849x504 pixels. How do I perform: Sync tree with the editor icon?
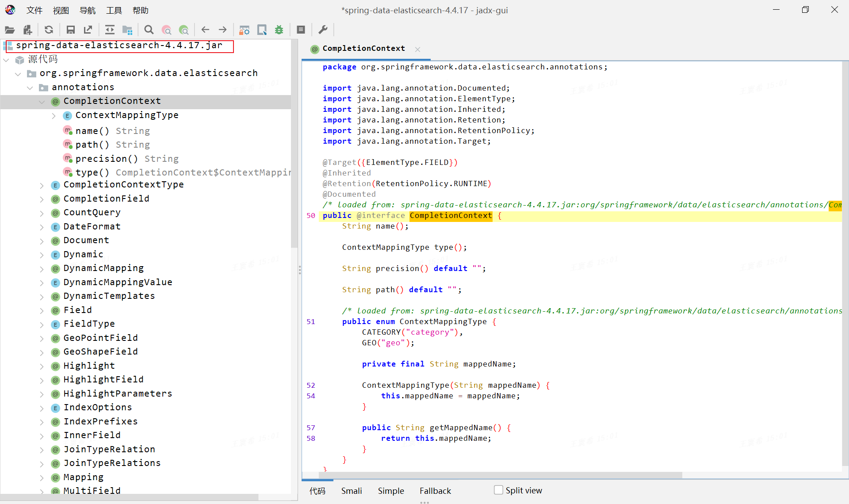[110, 30]
